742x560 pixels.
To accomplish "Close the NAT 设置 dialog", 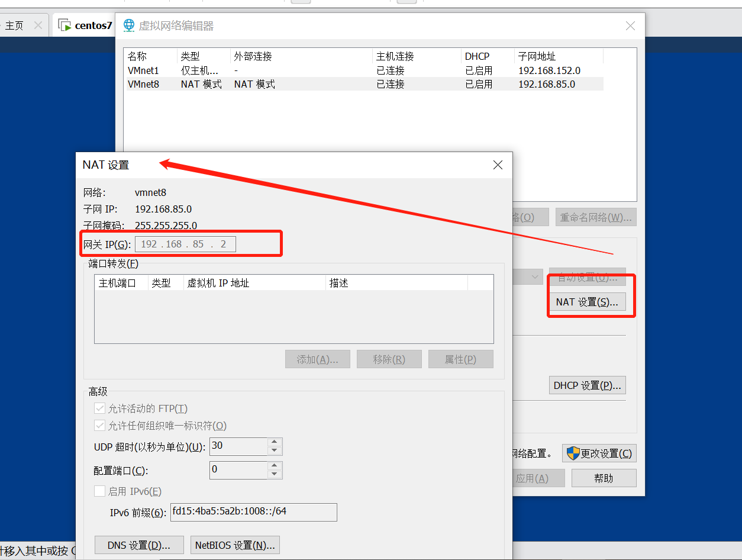I will pos(498,165).
